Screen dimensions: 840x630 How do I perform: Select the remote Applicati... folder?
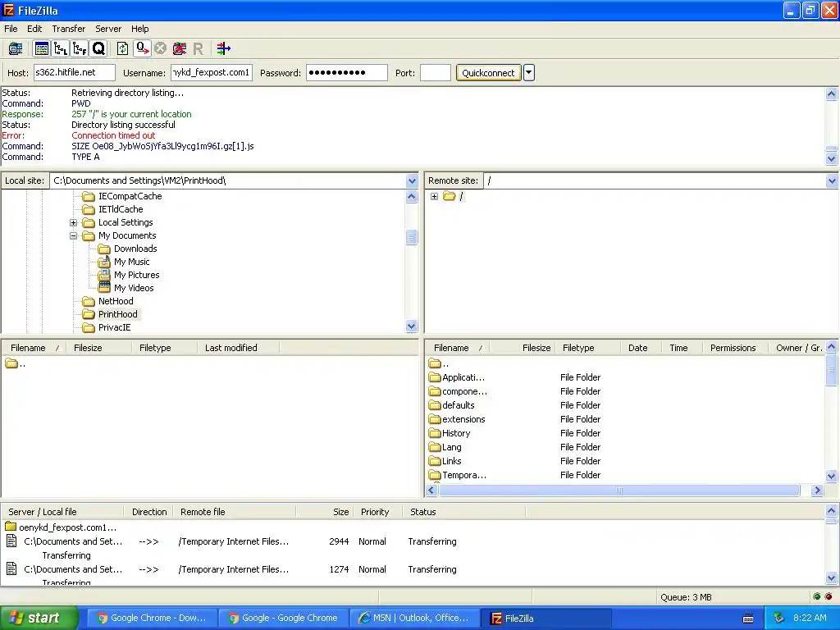[x=463, y=377]
